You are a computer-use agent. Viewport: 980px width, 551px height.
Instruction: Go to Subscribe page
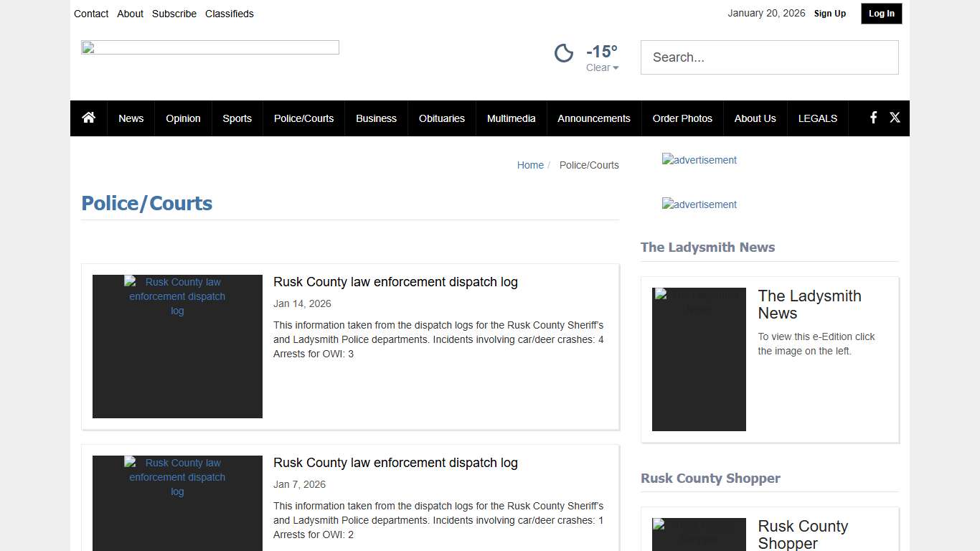click(x=174, y=13)
